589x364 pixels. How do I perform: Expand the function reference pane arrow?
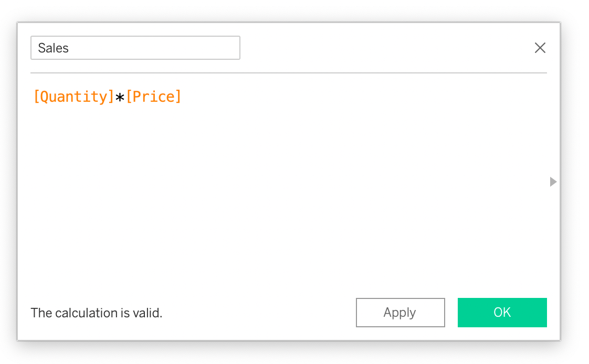pyautogui.click(x=552, y=181)
